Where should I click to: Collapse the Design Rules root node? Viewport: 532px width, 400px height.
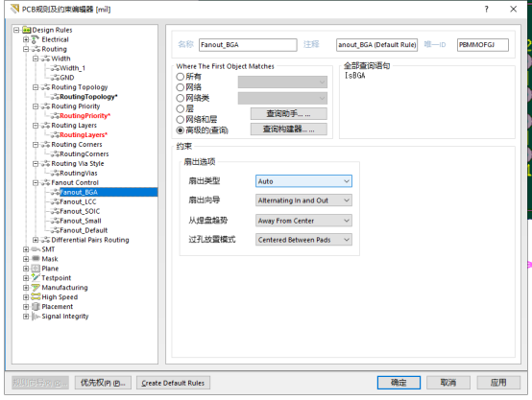coord(16,30)
